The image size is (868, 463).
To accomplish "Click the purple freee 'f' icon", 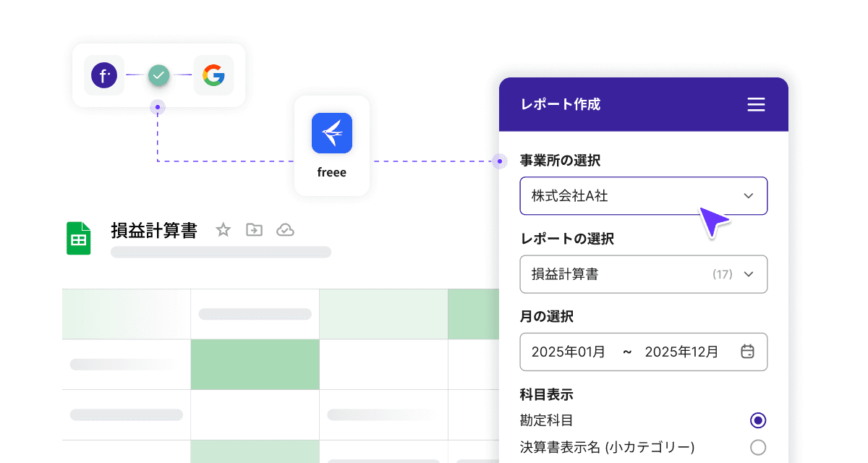I will [x=104, y=75].
